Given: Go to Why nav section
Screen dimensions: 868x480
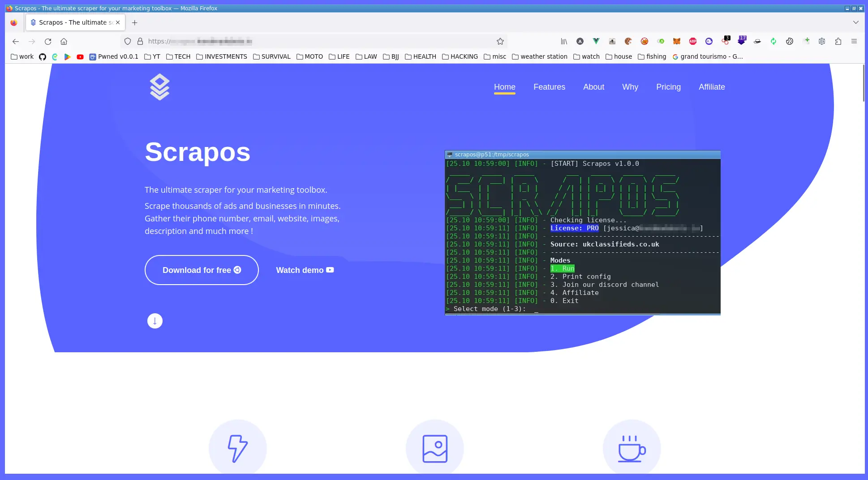Looking at the screenshot, I should pos(630,87).
